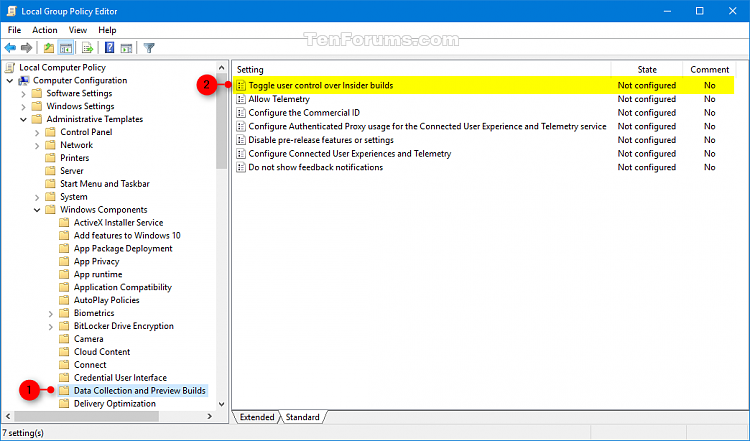Click the blue Help toolbar icon
The width and height of the screenshot is (750, 441).
tap(110, 48)
